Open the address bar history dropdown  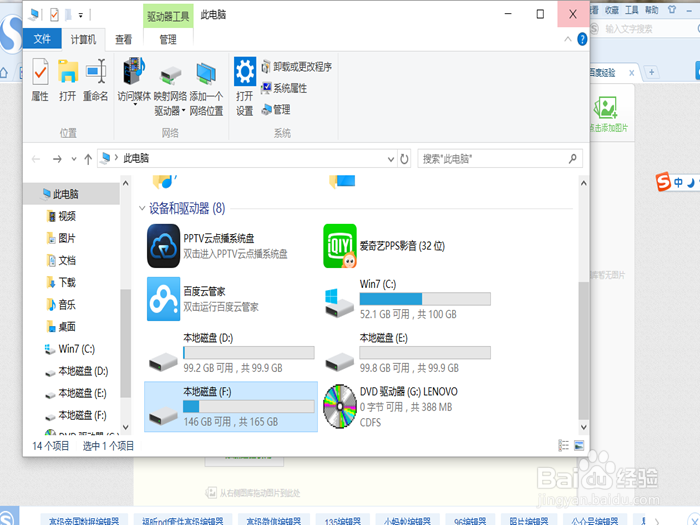click(391, 159)
